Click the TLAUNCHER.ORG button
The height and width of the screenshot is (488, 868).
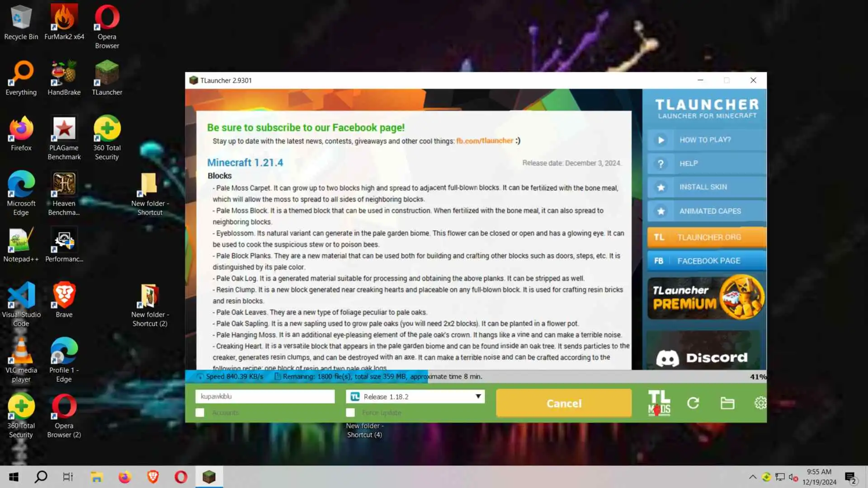[x=706, y=237]
